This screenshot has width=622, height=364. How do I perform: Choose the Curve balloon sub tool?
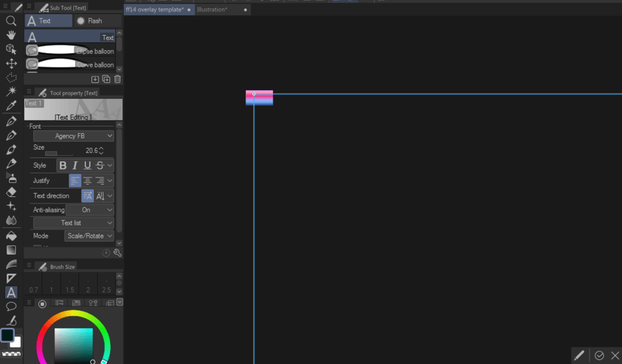coord(70,64)
